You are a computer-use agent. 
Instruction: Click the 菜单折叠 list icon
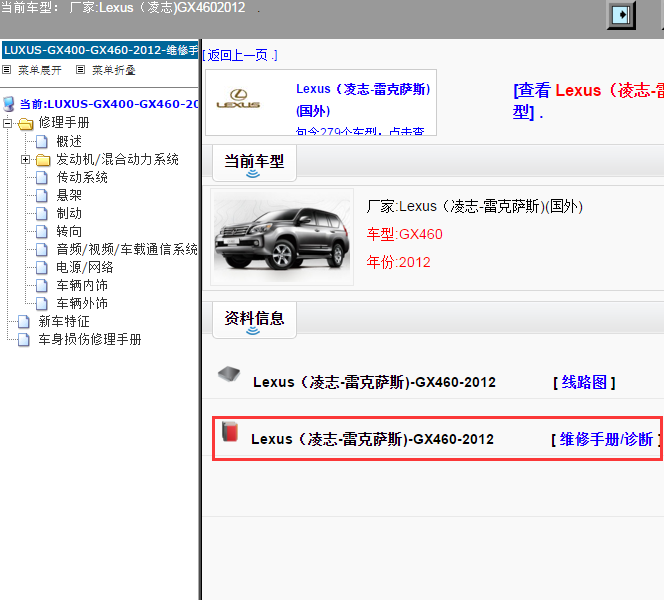click(80, 69)
